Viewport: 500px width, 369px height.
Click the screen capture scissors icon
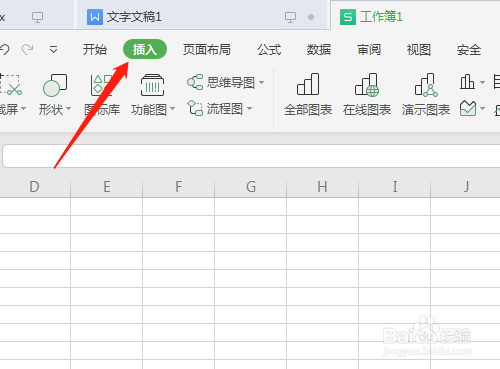(x=10, y=85)
